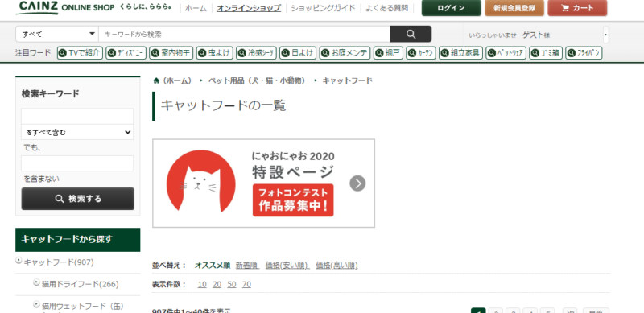Click the 検索する sidebar button
The width and height of the screenshot is (644, 313).
pyautogui.click(x=77, y=199)
